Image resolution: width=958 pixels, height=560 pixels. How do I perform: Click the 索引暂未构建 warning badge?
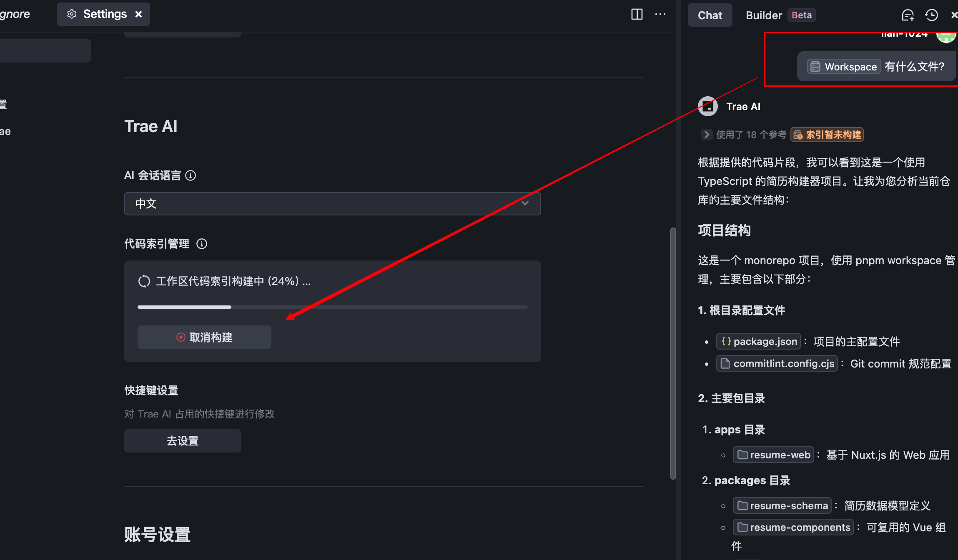(827, 135)
